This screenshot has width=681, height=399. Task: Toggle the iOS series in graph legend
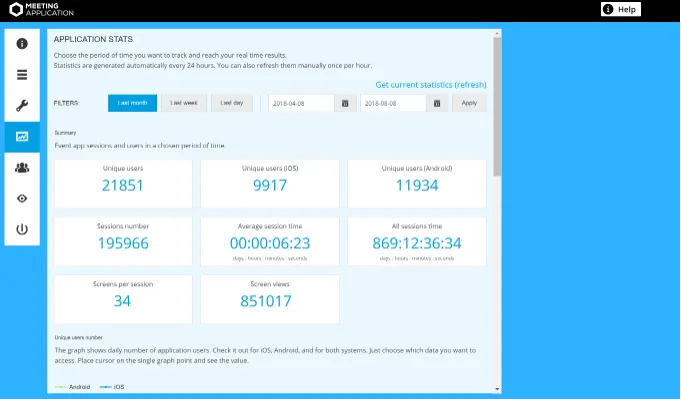112,387
